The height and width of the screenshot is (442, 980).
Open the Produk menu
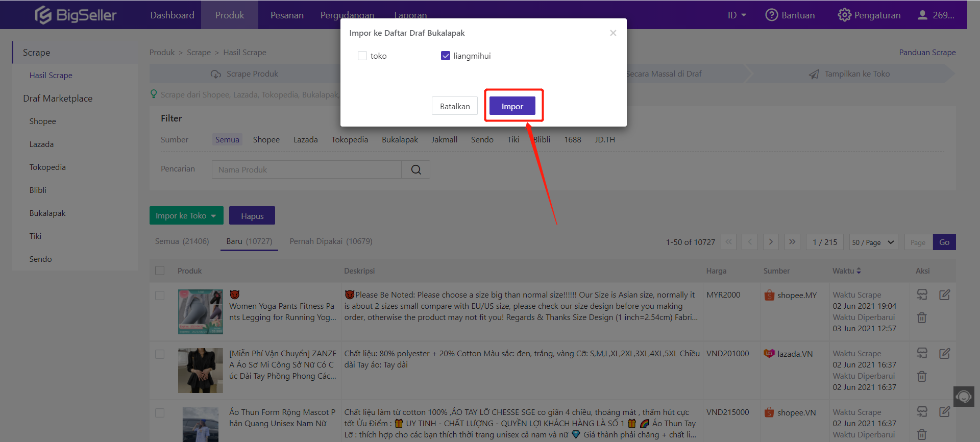(x=230, y=15)
